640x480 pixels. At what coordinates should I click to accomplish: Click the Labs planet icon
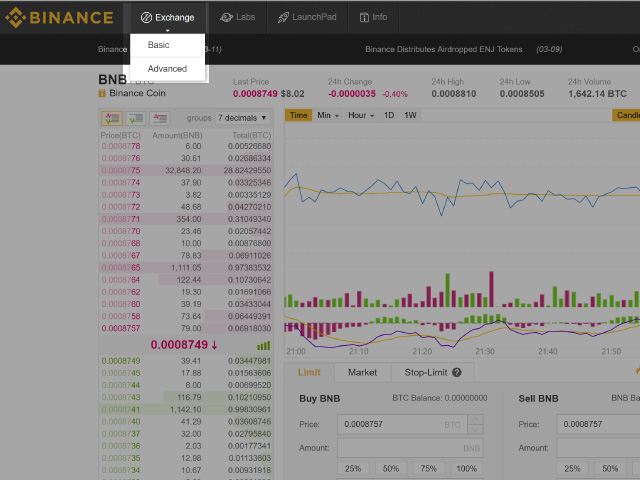226,18
